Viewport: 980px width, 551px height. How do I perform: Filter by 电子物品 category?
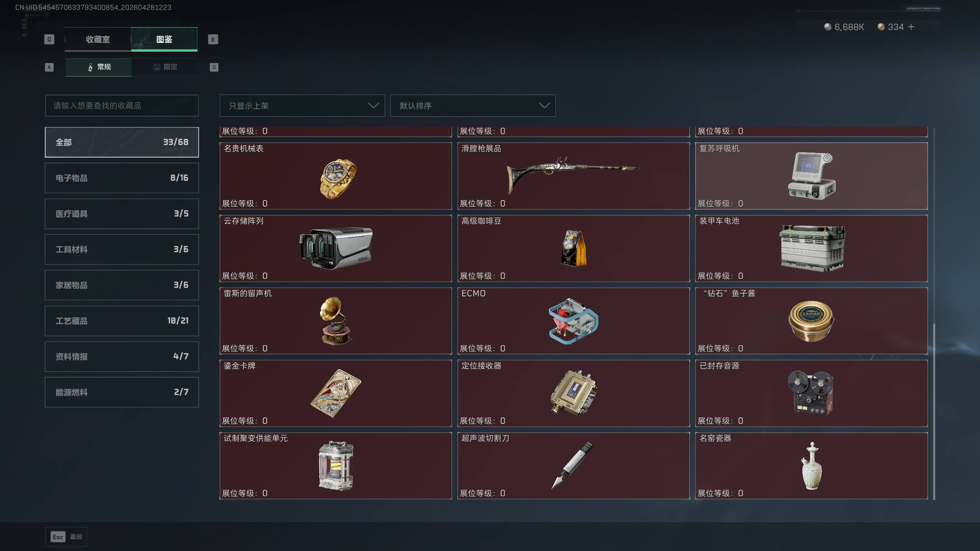[x=122, y=178]
